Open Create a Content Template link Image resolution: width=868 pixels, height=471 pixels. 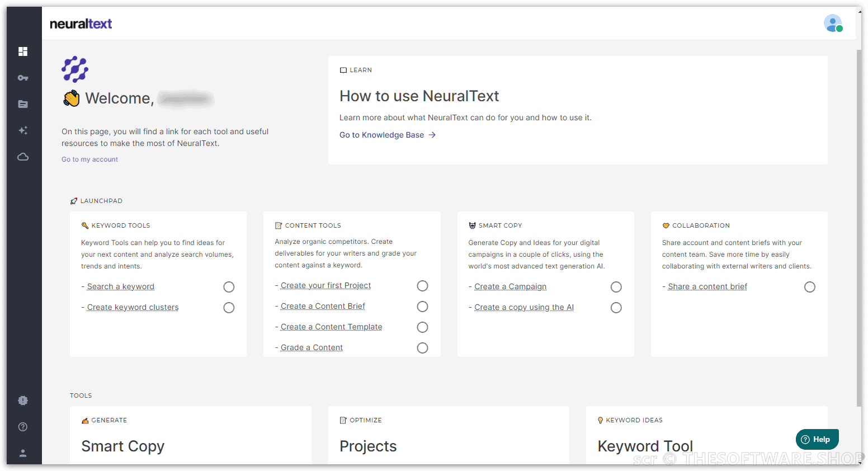point(331,327)
